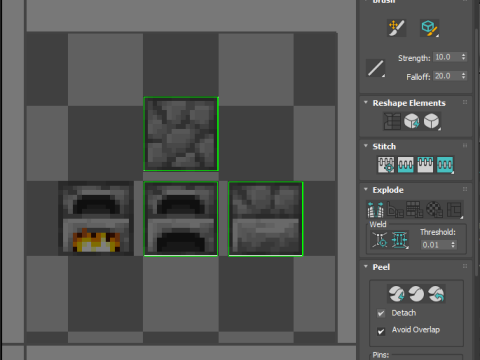This screenshot has height=360, width=480.
Task: Click the Reset Peel icon
Action: pyautogui.click(x=436, y=294)
